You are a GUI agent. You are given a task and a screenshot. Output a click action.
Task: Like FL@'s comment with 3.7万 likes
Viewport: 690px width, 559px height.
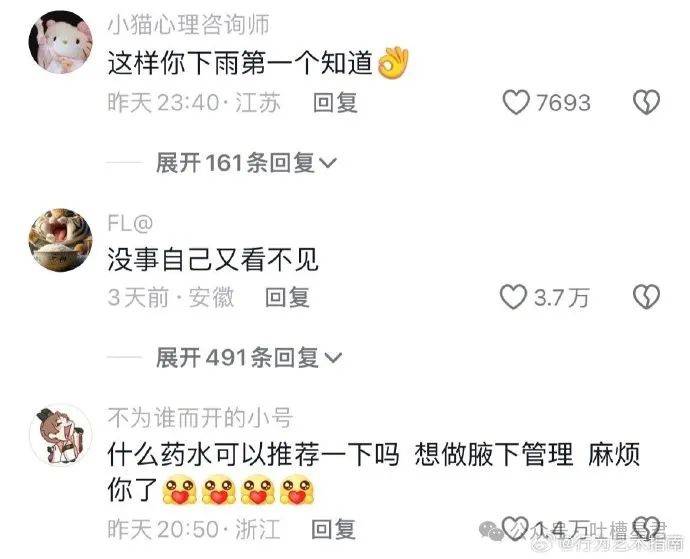[x=513, y=297]
